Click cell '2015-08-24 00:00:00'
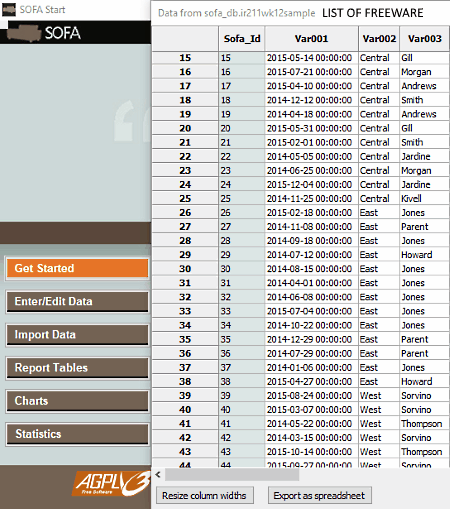 click(x=311, y=396)
